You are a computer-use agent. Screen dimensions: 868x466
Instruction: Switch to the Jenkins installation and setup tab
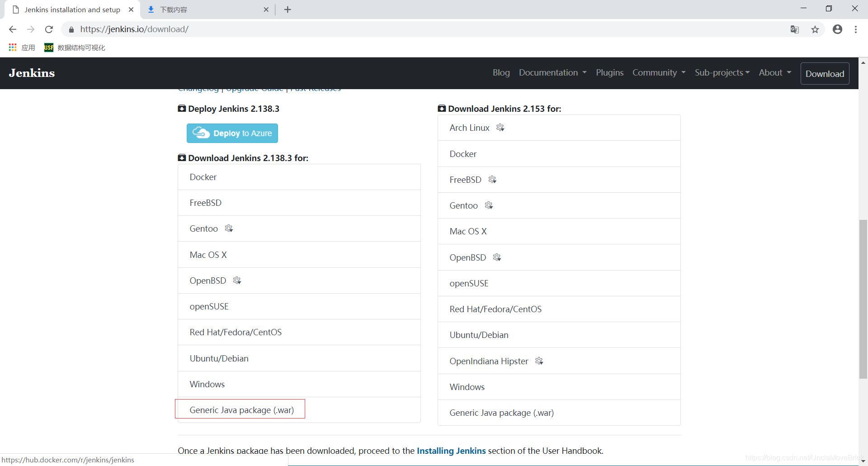(x=72, y=10)
